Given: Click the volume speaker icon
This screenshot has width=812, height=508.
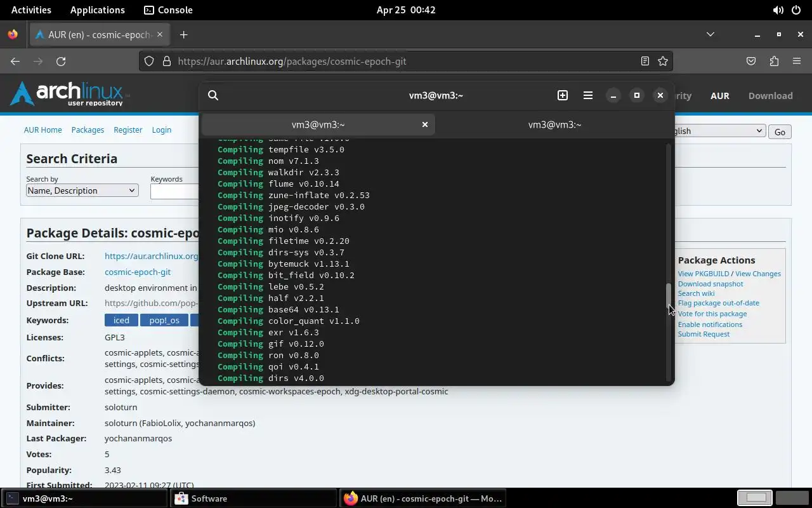Looking at the screenshot, I should point(778,10).
